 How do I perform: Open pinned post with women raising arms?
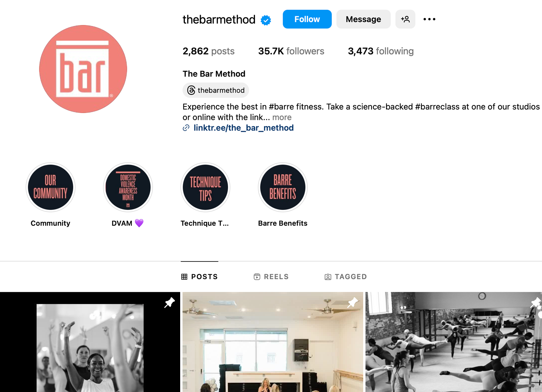90,342
